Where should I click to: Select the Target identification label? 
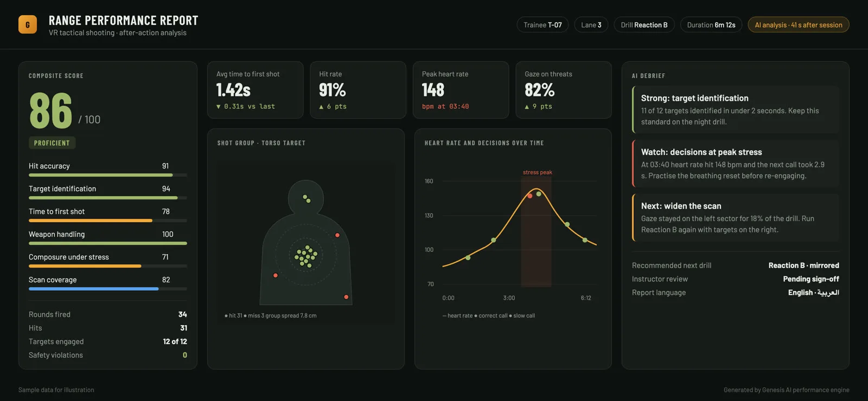(x=62, y=189)
